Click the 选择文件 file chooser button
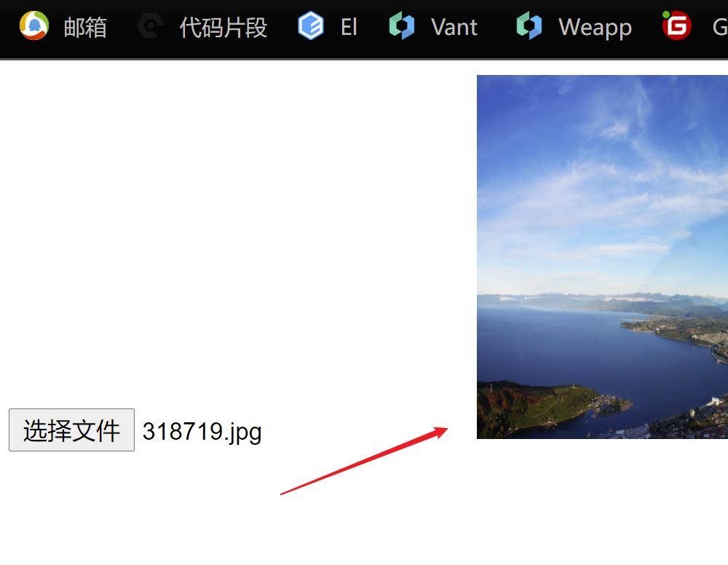728x565 pixels. coord(71,430)
